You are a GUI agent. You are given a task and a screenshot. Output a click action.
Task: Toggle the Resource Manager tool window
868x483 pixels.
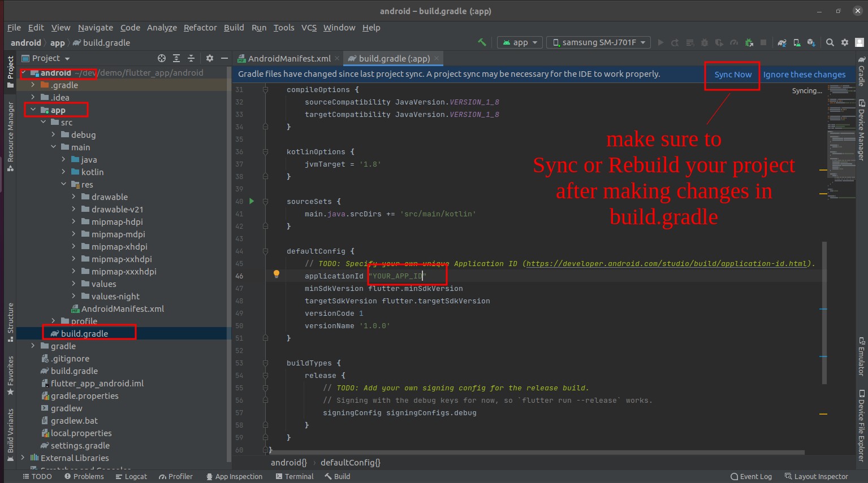click(x=10, y=137)
